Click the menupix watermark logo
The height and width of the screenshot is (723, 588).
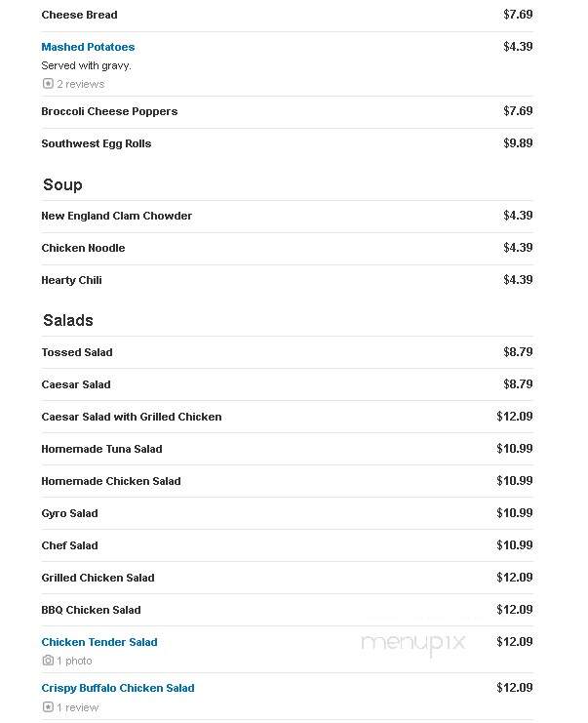(x=412, y=644)
